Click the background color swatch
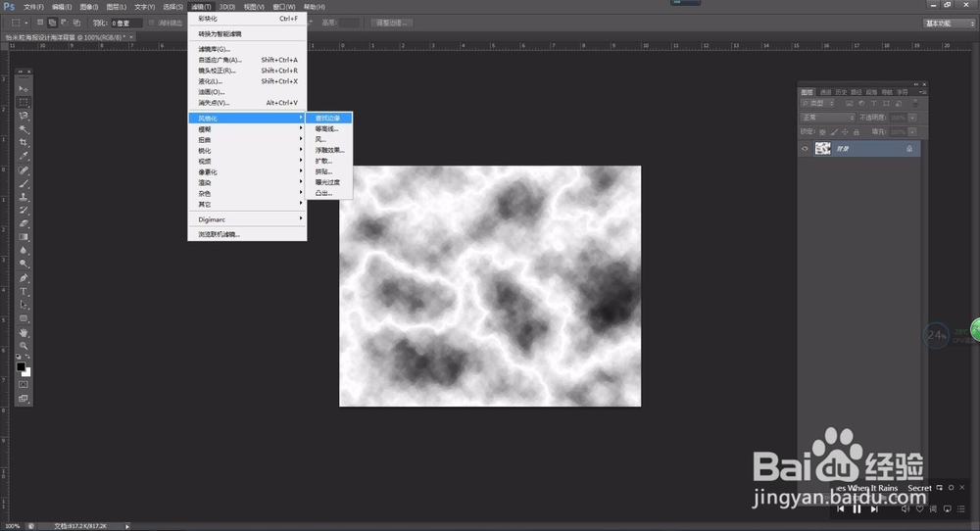The height and width of the screenshot is (531, 980). coord(26,372)
